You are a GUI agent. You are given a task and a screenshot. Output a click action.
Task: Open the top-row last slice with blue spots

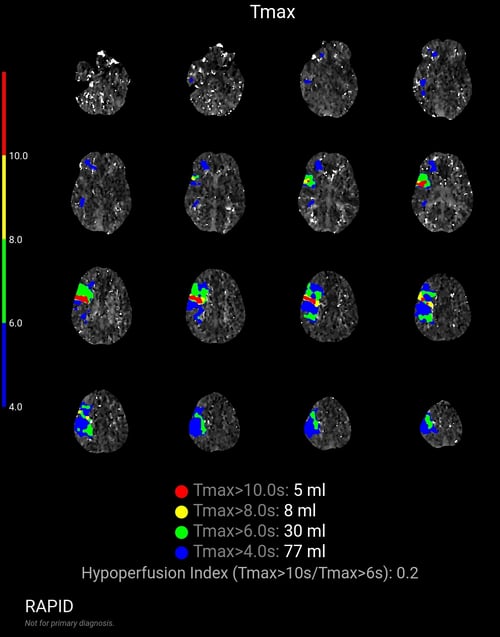coord(442,79)
